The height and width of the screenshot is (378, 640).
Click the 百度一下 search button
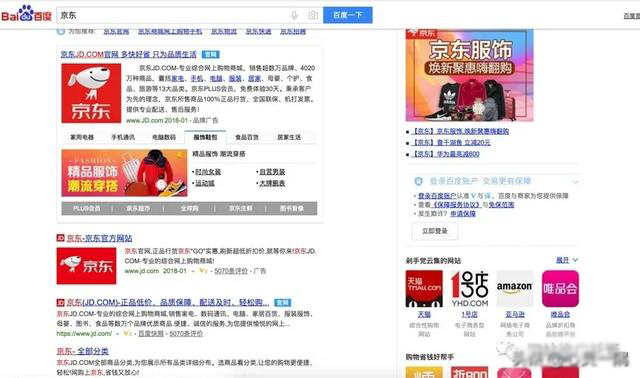(x=348, y=15)
